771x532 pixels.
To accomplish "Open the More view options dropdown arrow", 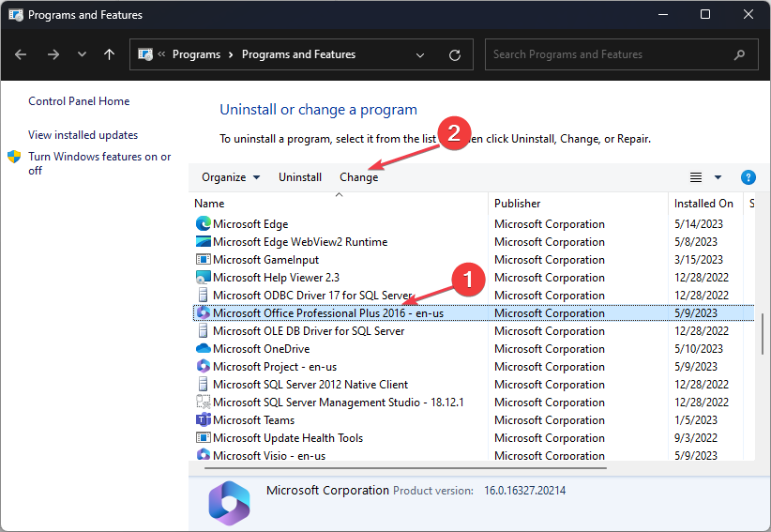I will click(x=718, y=177).
